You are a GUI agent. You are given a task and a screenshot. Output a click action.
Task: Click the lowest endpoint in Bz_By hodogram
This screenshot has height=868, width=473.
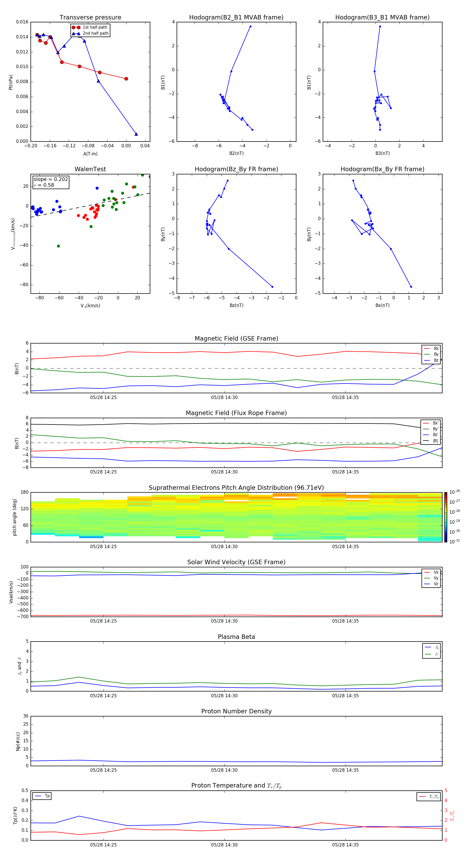[x=272, y=287]
